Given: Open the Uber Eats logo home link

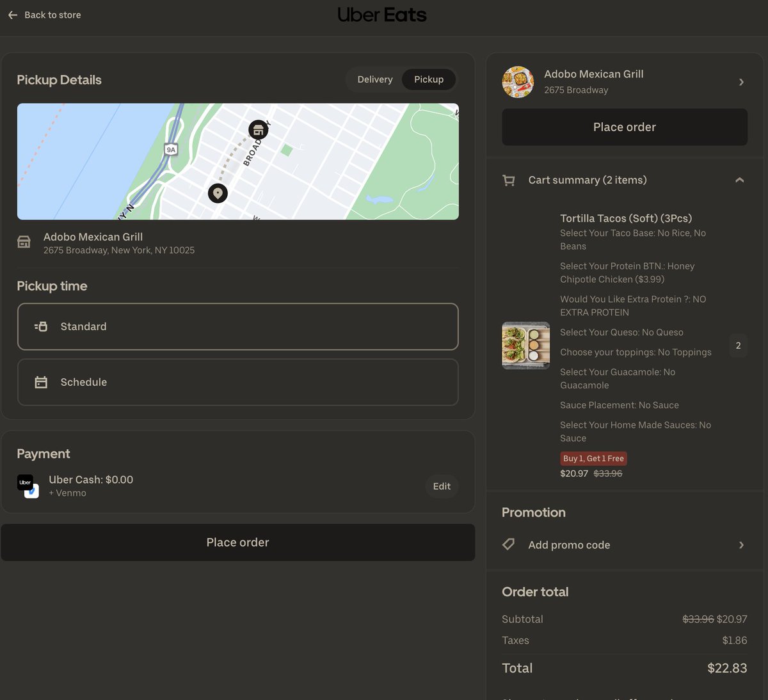Looking at the screenshot, I should [382, 15].
